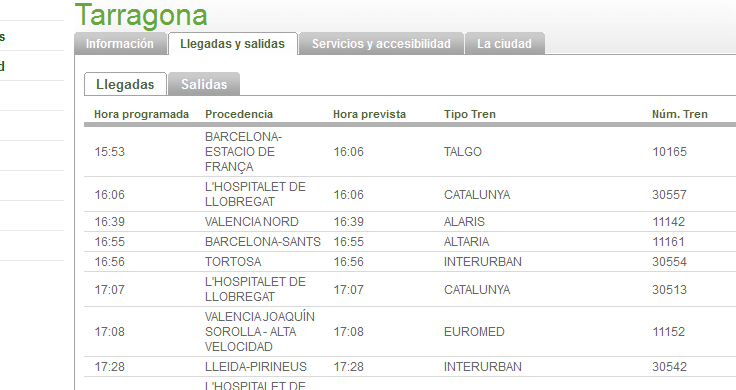Screen dimensions: 736x390
Task: Click the Hora prevista column header
Action: pos(369,114)
